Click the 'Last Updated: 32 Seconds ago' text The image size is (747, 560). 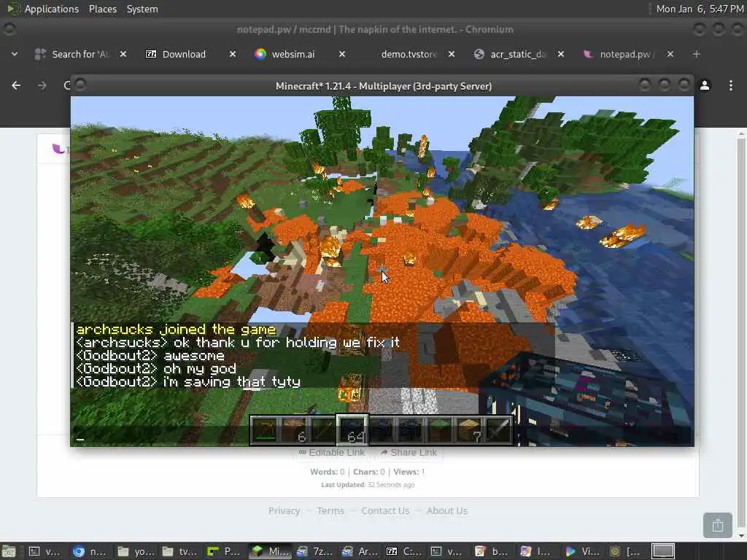(x=368, y=485)
